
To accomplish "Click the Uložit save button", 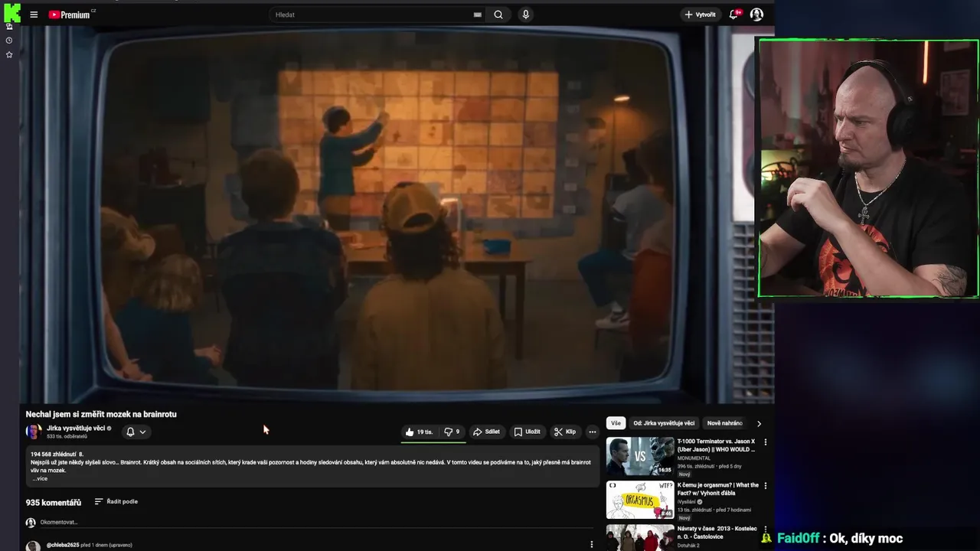I will tap(528, 432).
